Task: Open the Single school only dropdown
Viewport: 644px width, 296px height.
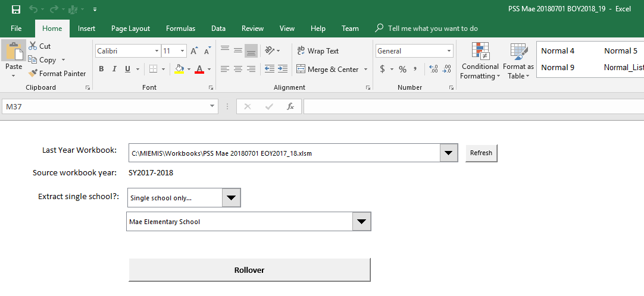Action: coord(231,198)
